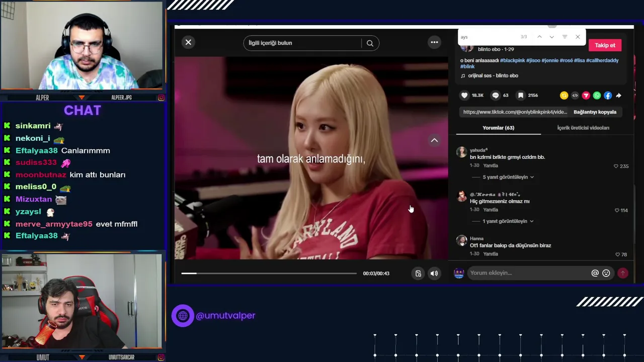This screenshot has height=362, width=644.
Task: Click merve_armyytae95 username in chat
Action: [x=54, y=224]
